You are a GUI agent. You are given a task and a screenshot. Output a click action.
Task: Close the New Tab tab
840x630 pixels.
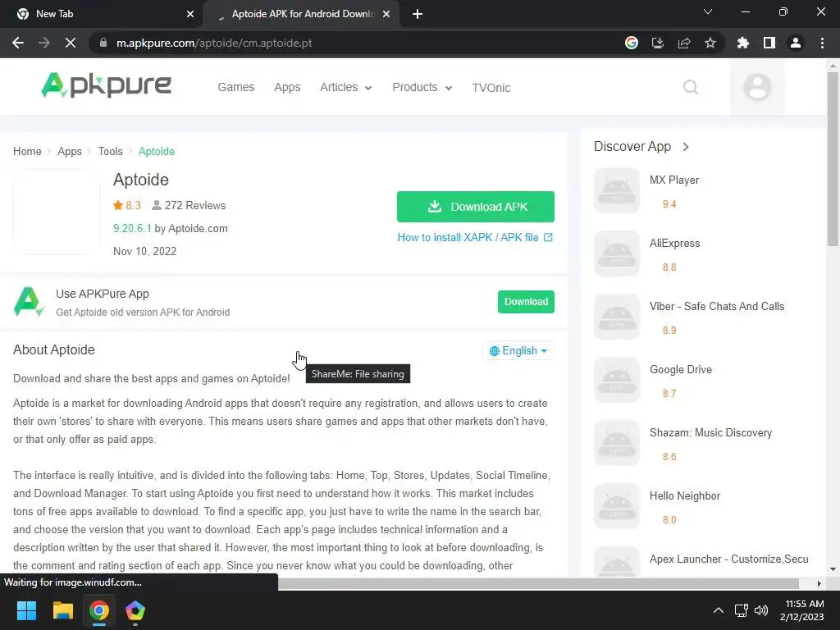click(x=190, y=14)
